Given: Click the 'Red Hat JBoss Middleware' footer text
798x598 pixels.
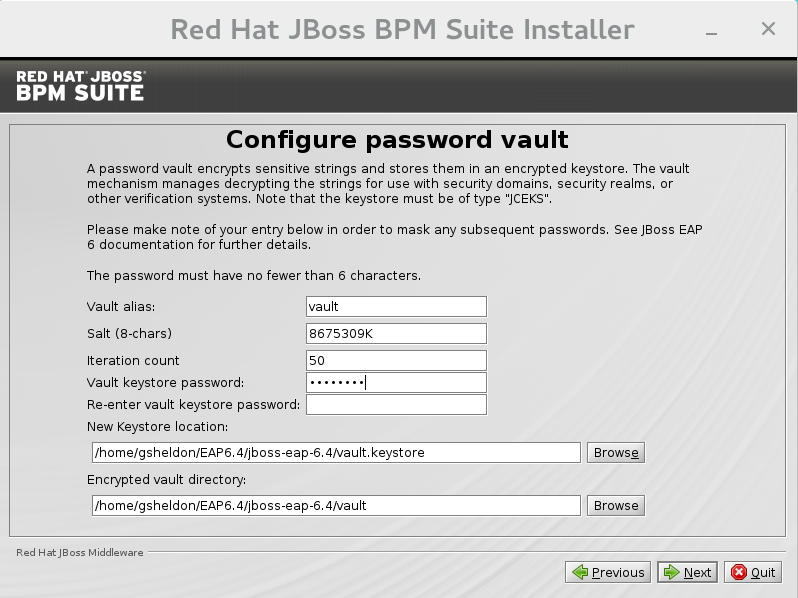Looking at the screenshot, I should [80, 552].
